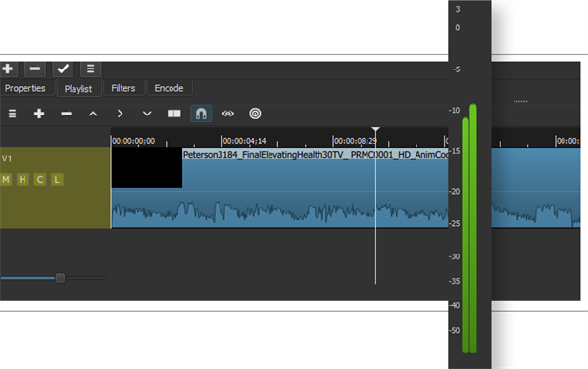Toggle ripple target circle icon
The height and width of the screenshot is (369, 588).
coord(255,114)
